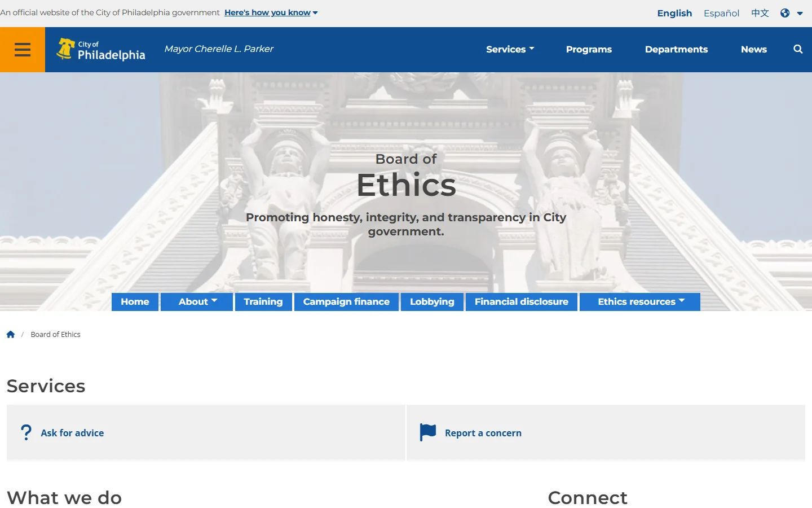Screen dimensions: 812x508
Task: Click the City of Philadelphia logo
Action: 101,50
